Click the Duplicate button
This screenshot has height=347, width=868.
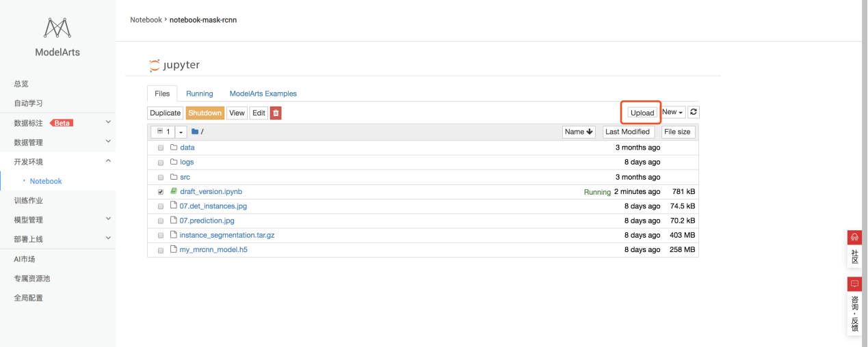(166, 113)
